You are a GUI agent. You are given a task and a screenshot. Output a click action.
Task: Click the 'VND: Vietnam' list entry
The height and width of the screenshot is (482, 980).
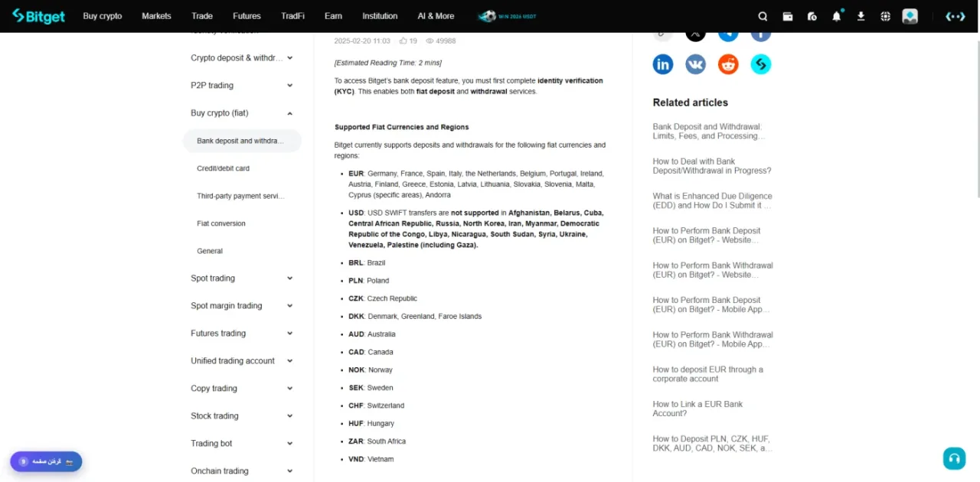(371, 459)
